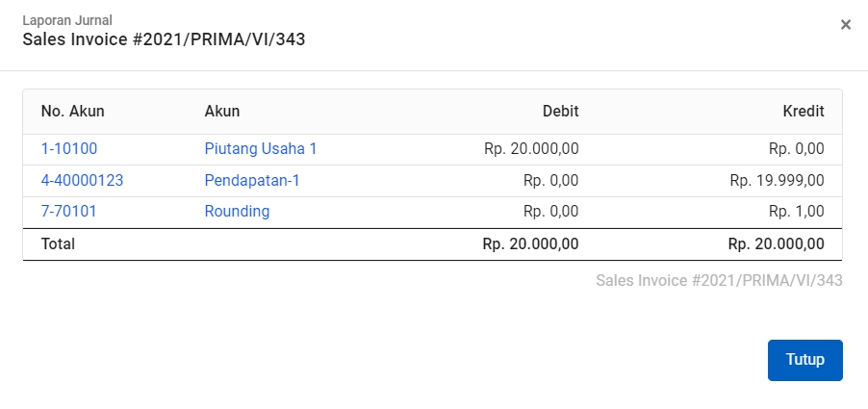Viewport: 868px width, 409px height.
Task: Open account number 7-70101 link
Action: tap(68, 212)
